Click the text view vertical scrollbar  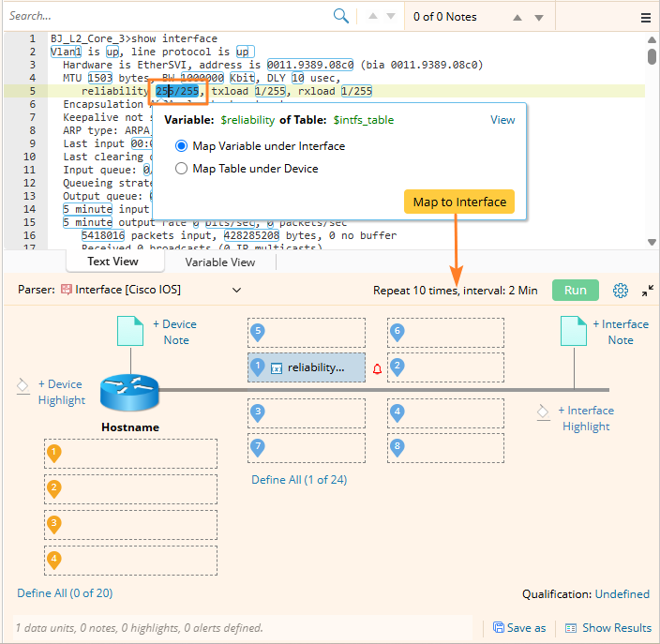tap(652, 56)
